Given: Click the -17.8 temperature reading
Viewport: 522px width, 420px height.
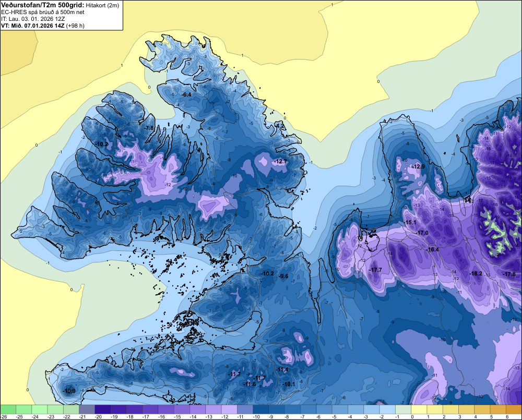Looking at the screenshot, I should tap(509, 274).
